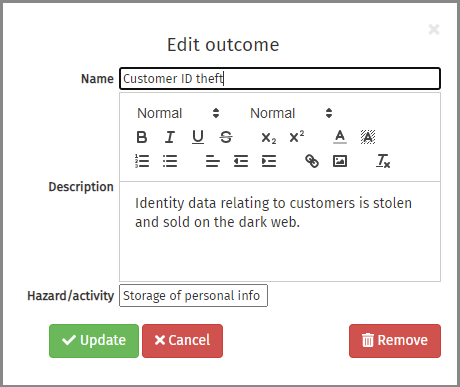
Task: Open the second Normal font size dropdown
Action: [x=291, y=113]
